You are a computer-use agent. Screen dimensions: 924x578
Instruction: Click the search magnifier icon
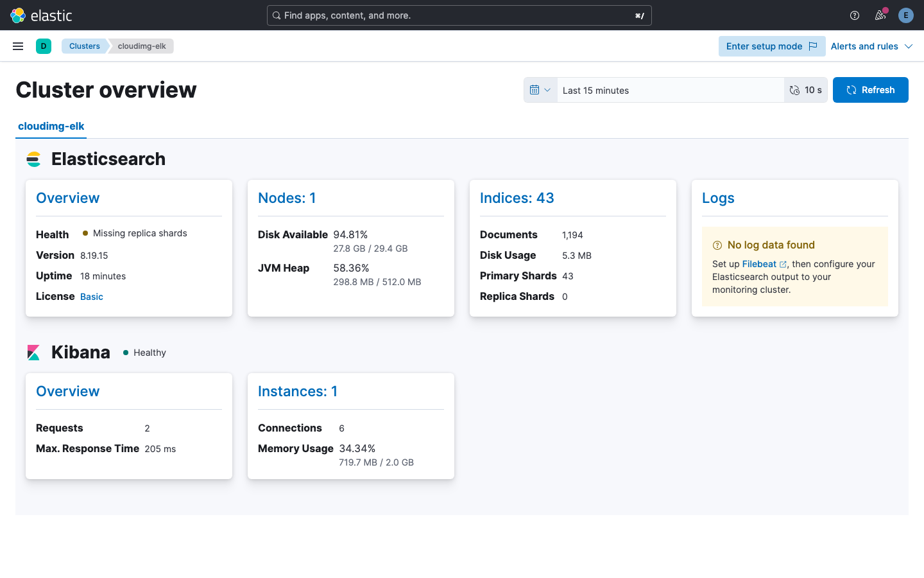click(277, 15)
